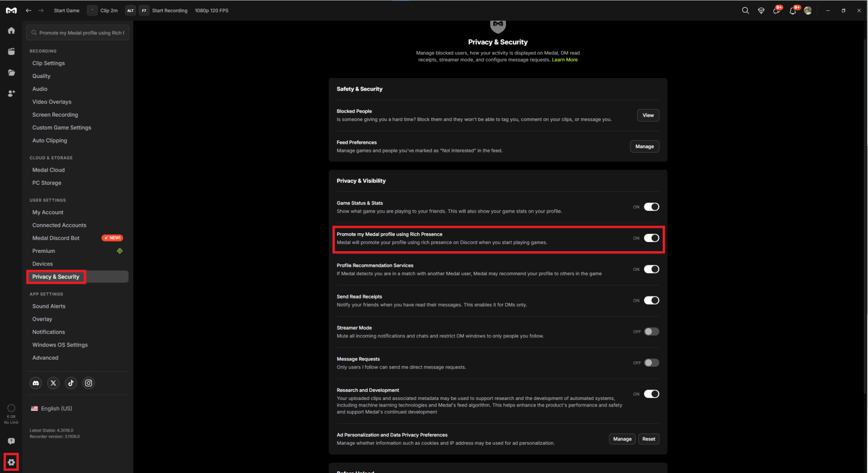This screenshot has height=473, width=868.
Task: Click the Medal shield icon above page title
Action: (x=498, y=26)
